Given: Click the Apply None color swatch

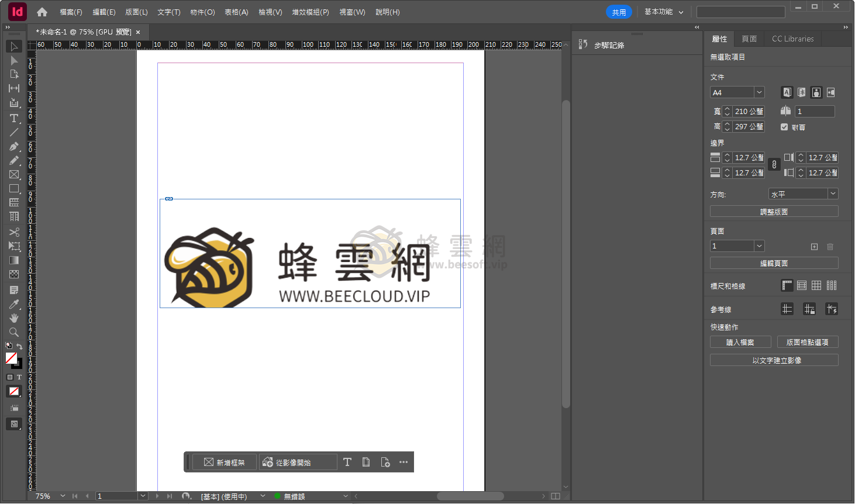Looking at the screenshot, I should click(14, 391).
